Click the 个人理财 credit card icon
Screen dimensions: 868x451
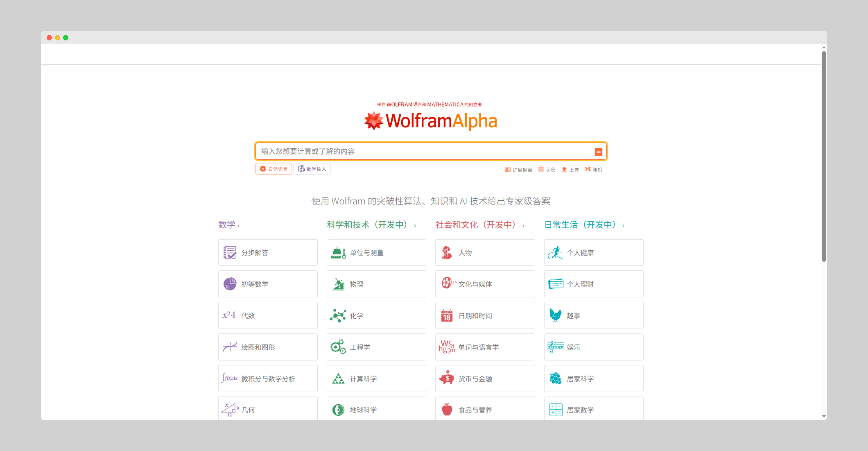coord(556,284)
